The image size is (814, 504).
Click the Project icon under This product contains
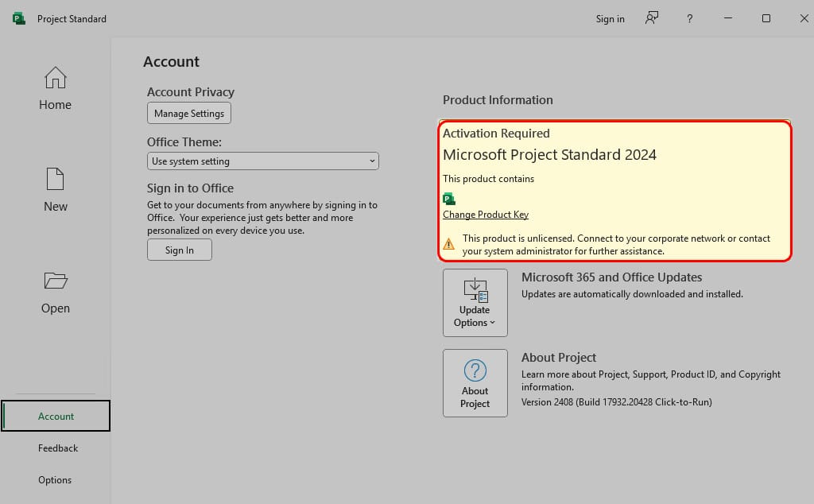tap(449, 198)
